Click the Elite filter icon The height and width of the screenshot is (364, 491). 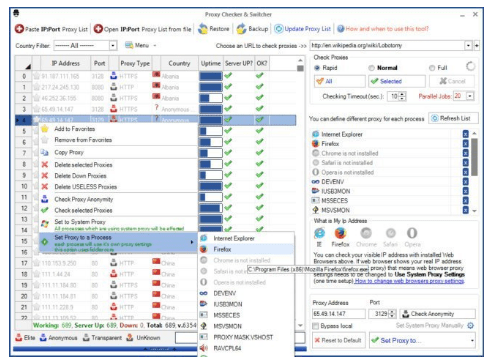[19, 338]
